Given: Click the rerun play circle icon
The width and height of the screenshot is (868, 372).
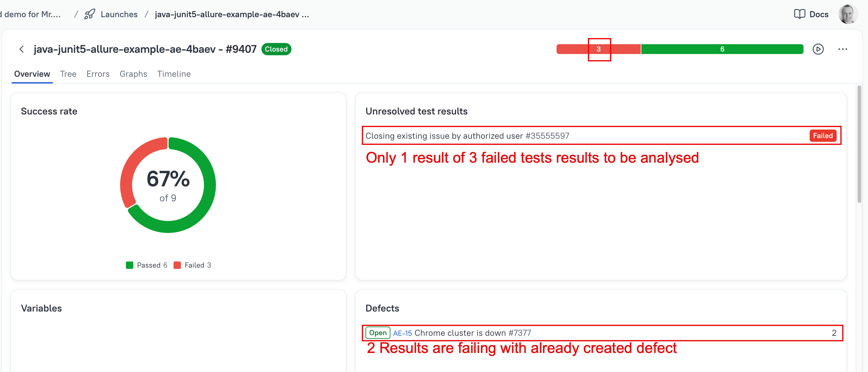Looking at the screenshot, I should pos(818,49).
